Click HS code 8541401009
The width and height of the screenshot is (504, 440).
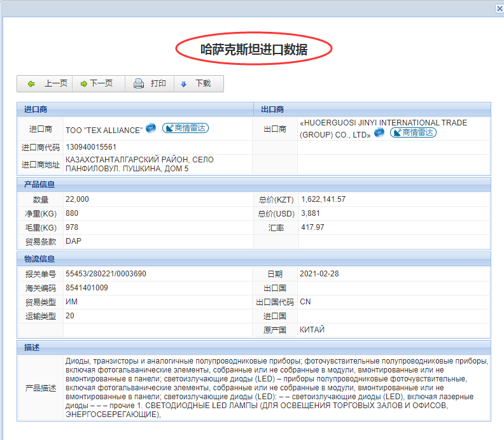pos(87,288)
